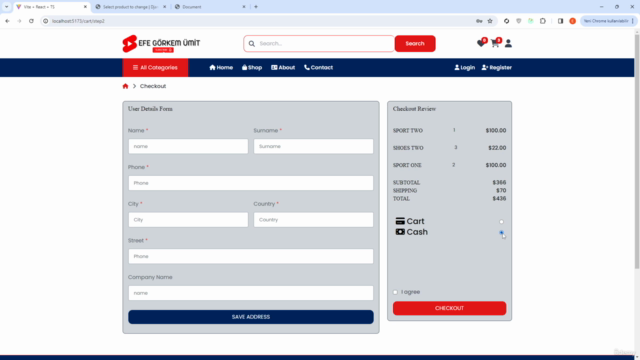Open the About menu item
Image resolution: width=640 pixels, height=360 pixels.
pos(283,68)
